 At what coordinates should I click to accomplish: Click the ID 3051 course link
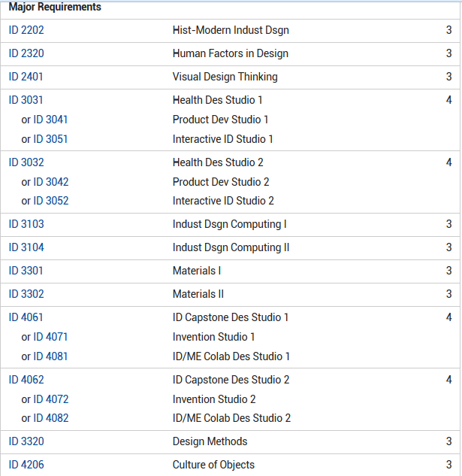pos(50,139)
